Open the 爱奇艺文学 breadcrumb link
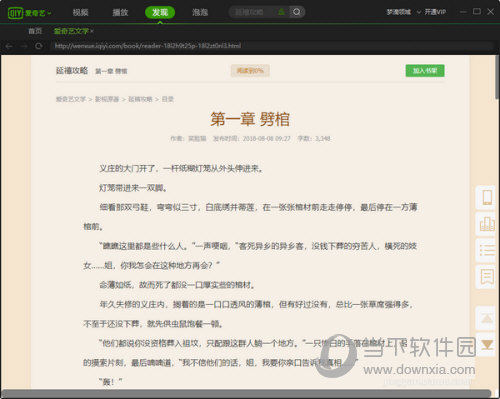The width and height of the screenshot is (500, 399). click(x=71, y=99)
